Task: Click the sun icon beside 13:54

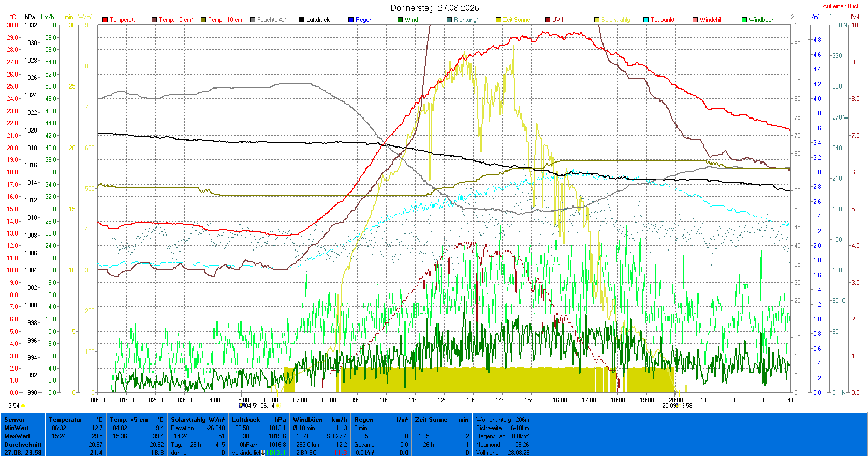Action: tap(23, 406)
